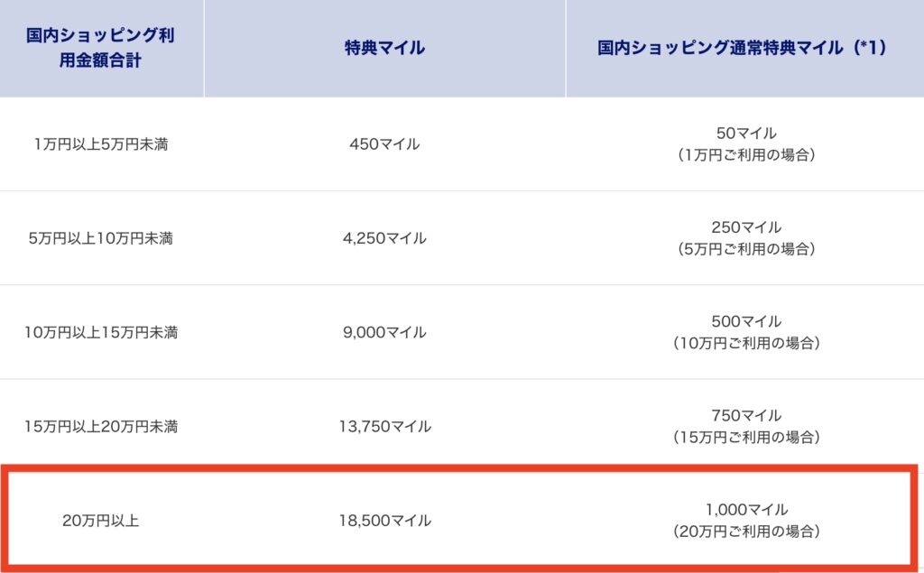The width and height of the screenshot is (924, 573).
Task: Click the 450マイル cell
Action: point(384,144)
